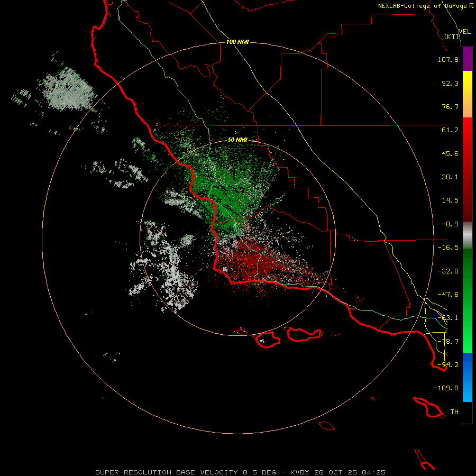Click the -16.5 velocity scale value

448,248
